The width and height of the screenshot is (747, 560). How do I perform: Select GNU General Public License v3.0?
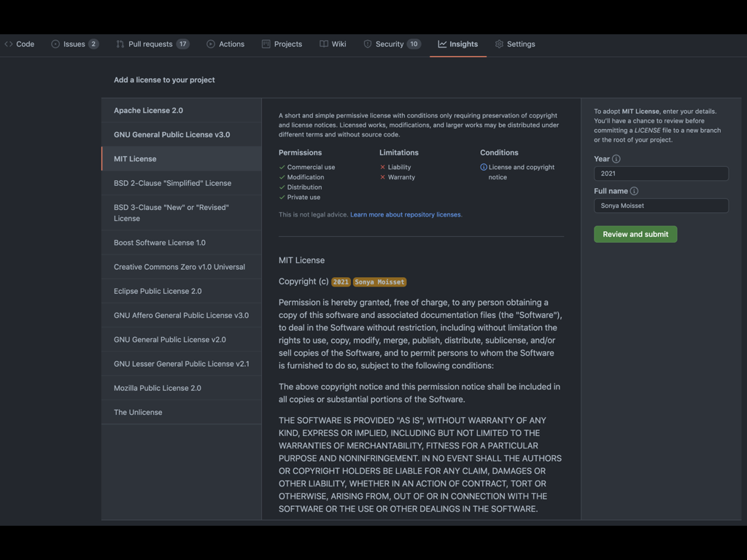tap(182, 135)
